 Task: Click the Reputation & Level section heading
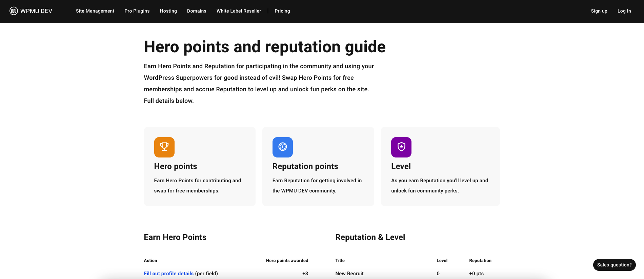point(370,237)
